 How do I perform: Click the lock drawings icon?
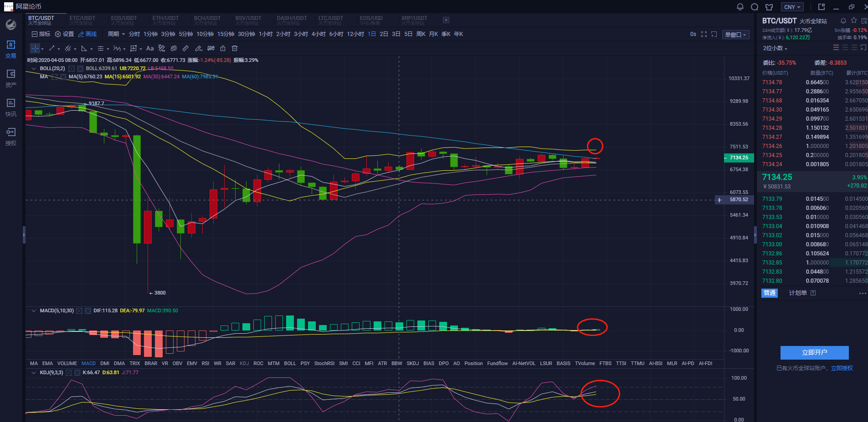pyautogui.click(x=223, y=48)
